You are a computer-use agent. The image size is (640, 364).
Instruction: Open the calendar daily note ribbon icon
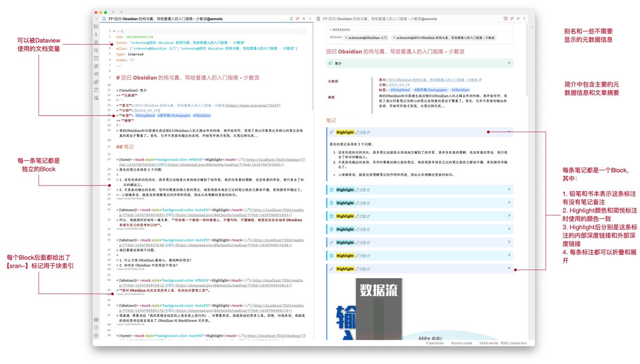pyautogui.click(x=96, y=58)
